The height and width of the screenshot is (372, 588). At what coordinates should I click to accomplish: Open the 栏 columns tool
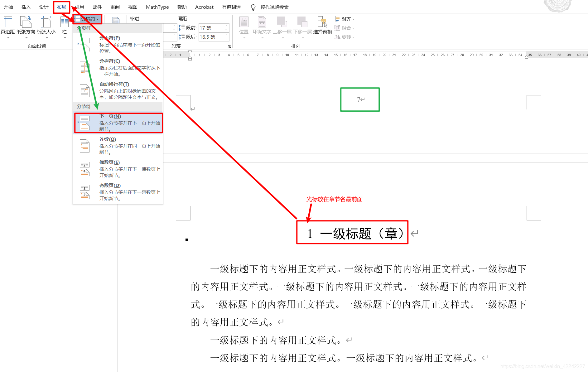coord(65,27)
